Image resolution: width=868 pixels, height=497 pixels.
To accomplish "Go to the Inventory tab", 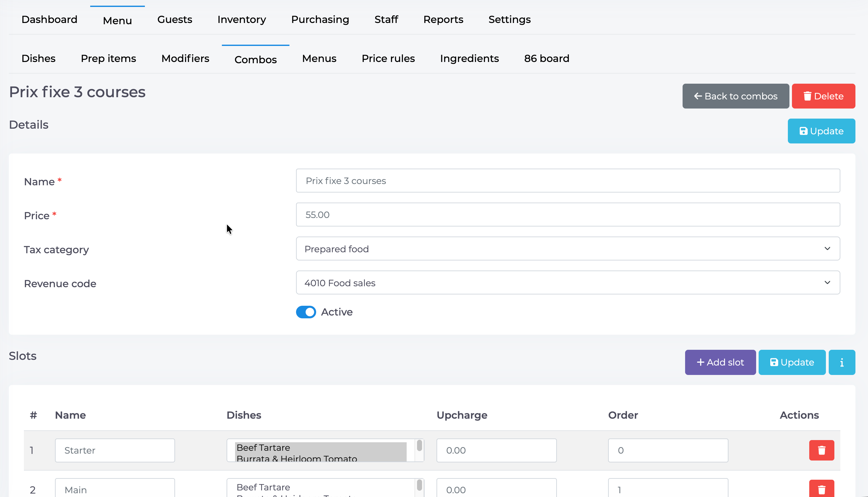I will tap(241, 20).
